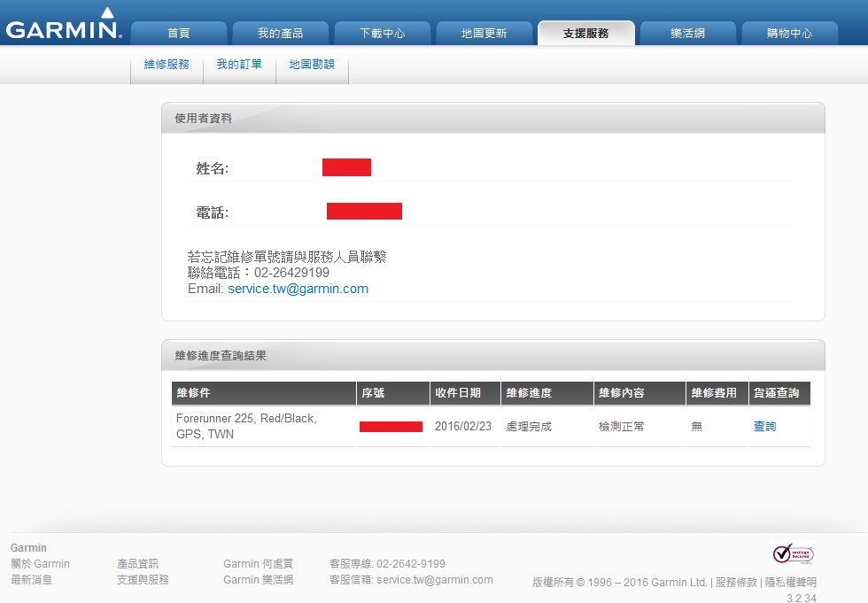Open the 樂活網 tab

pyautogui.click(x=687, y=33)
